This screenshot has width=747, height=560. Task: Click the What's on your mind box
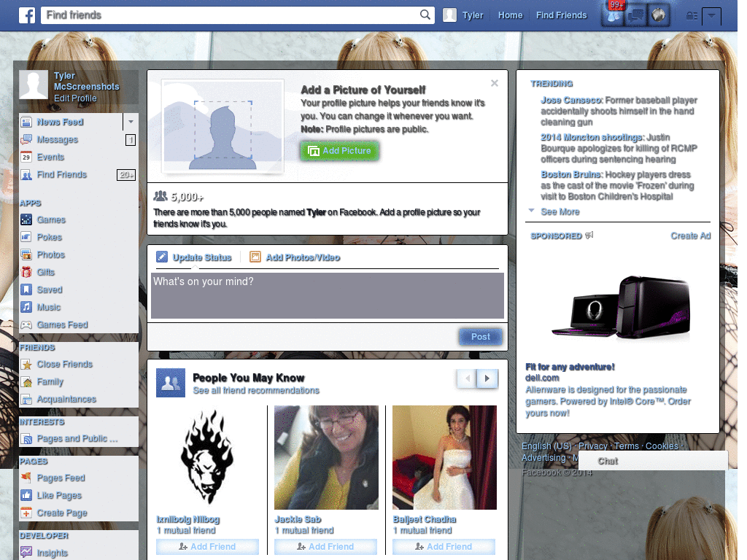[x=327, y=295]
